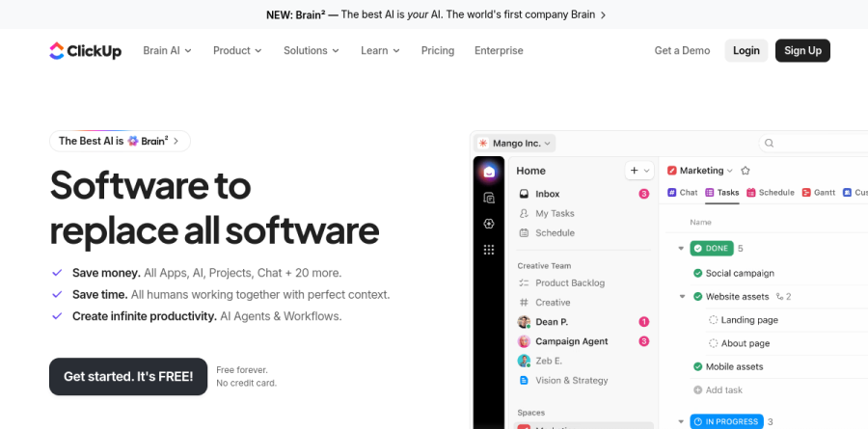Viewport: 868px width, 429px height.
Task: Open the Gantt tab
Action: (x=818, y=193)
